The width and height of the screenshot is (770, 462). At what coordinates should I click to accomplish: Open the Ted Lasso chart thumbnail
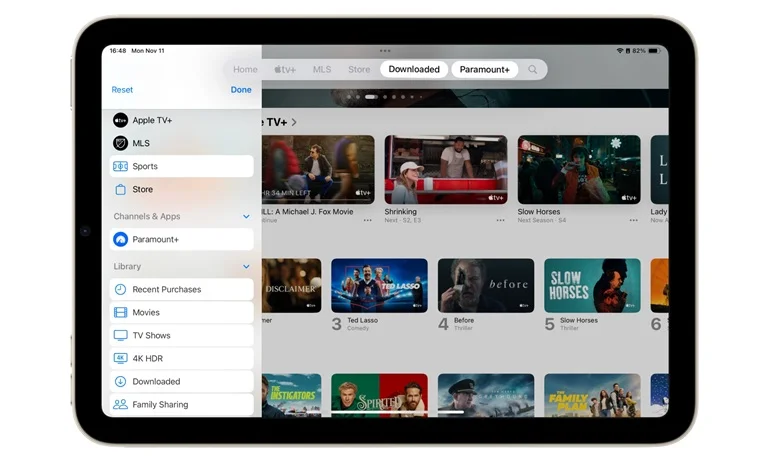pos(379,286)
